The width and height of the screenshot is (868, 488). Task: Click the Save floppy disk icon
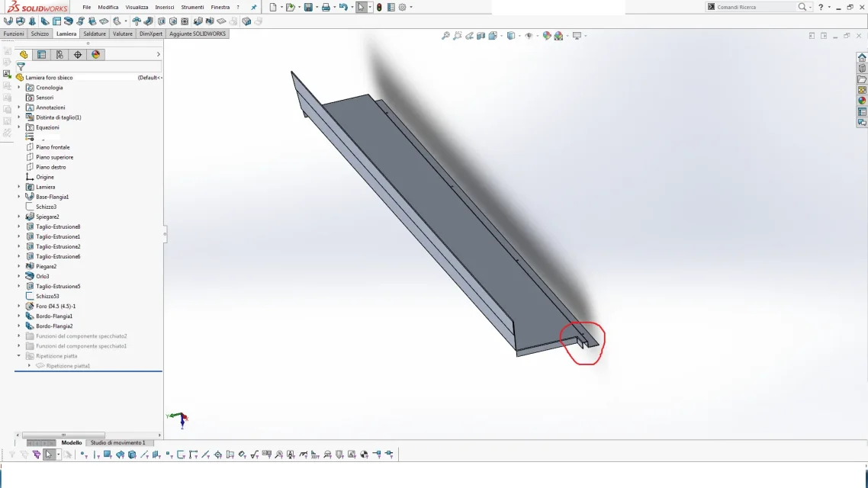coord(308,7)
